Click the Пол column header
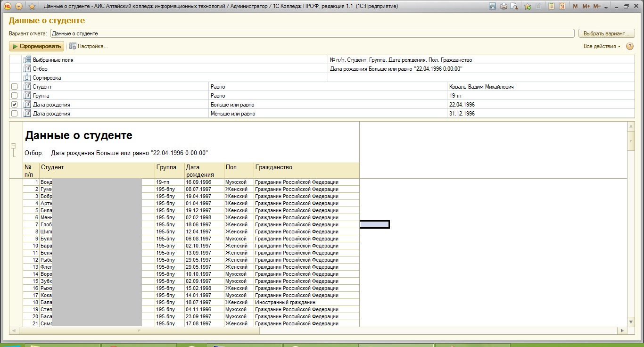Screen dimensions: 644x347 coord(239,171)
